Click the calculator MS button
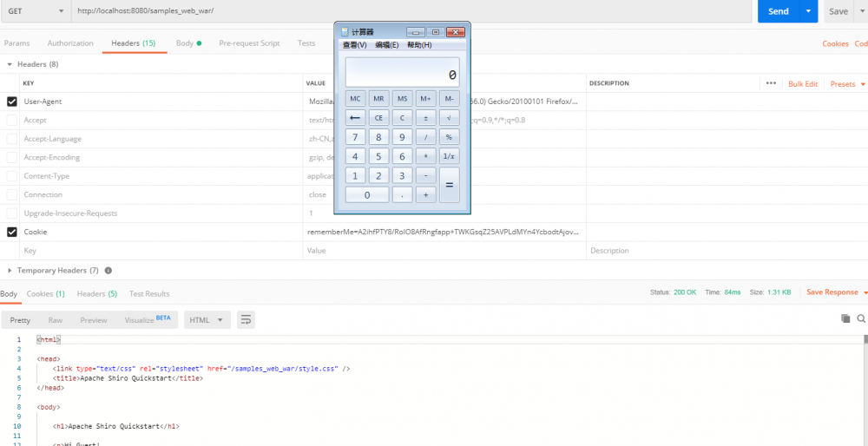 402,99
